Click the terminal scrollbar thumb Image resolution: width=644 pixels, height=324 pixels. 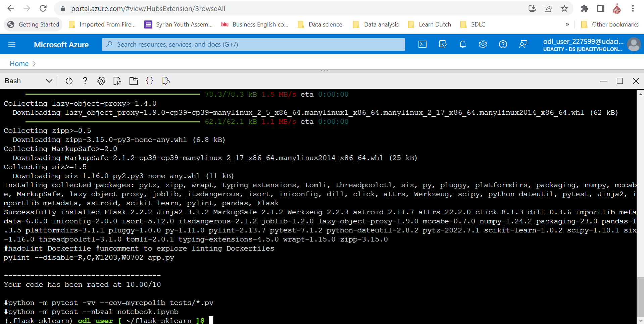[640, 296]
